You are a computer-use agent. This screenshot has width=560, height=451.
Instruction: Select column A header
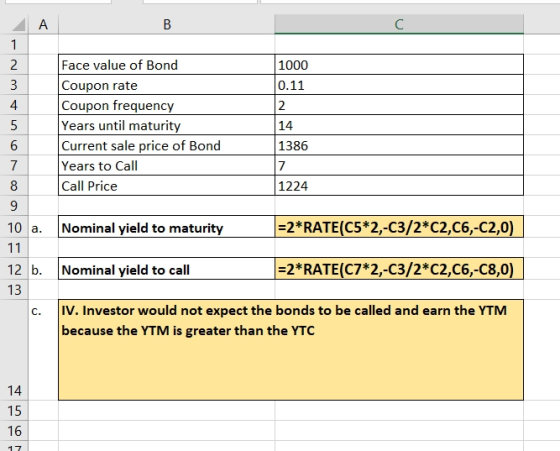[43, 25]
